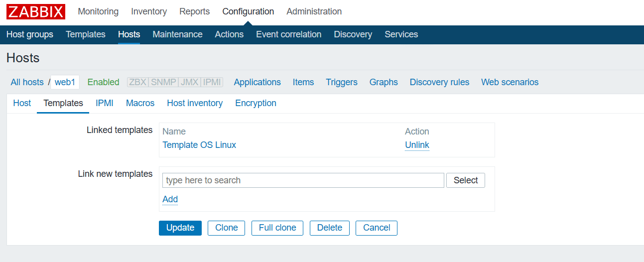The height and width of the screenshot is (262, 644).
Task: Switch to the IPMI tab
Action: click(105, 103)
